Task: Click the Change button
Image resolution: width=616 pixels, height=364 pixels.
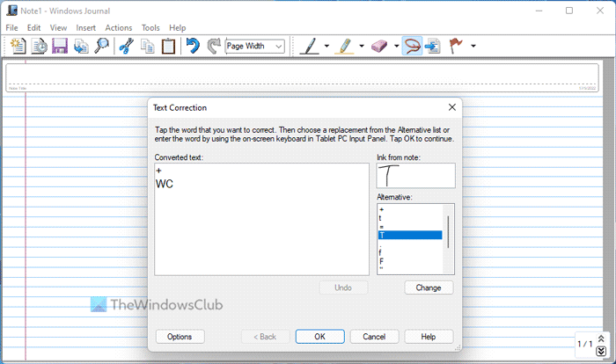Action: pos(429,288)
